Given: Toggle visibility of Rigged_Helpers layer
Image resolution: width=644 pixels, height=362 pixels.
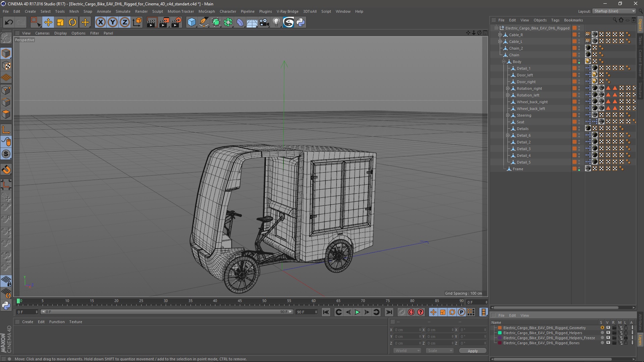Looking at the screenshot, I should (608, 333).
